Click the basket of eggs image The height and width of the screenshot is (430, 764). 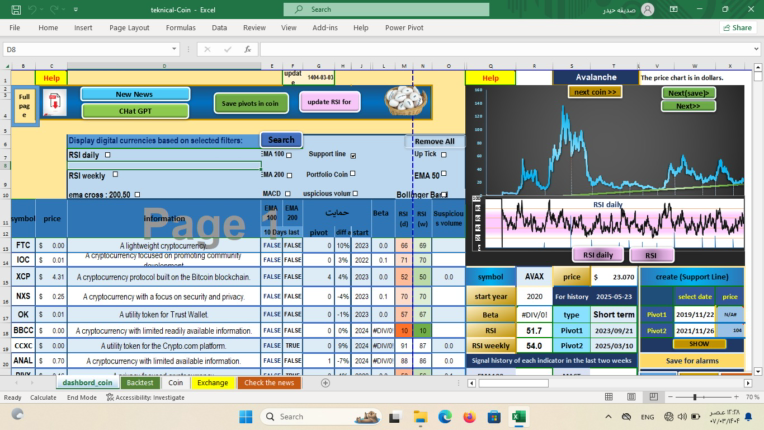[405, 101]
